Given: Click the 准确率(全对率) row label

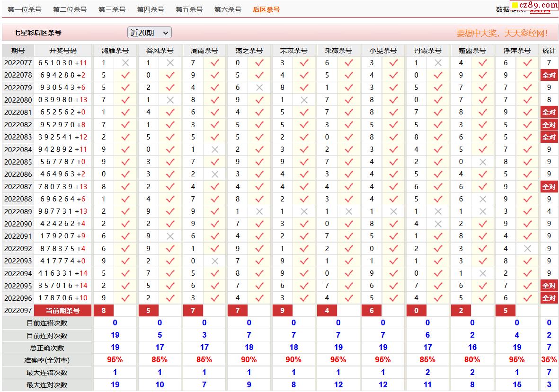Looking at the screenshot, I should click(47, 360).
